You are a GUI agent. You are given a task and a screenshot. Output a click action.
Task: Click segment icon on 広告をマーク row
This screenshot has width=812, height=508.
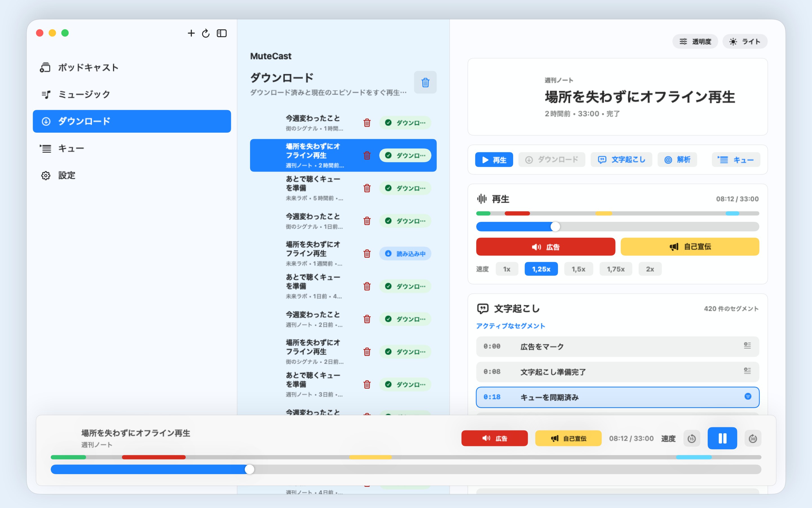tap(747, 345)
